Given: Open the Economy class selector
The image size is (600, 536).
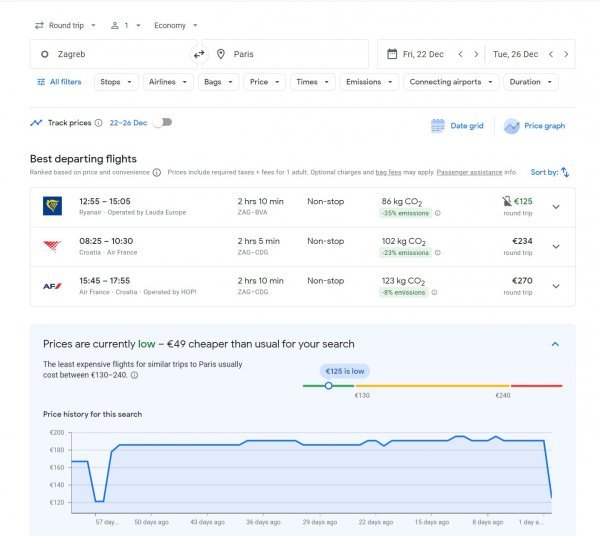Looking at the screenshot, I should (x=176, y=26).
